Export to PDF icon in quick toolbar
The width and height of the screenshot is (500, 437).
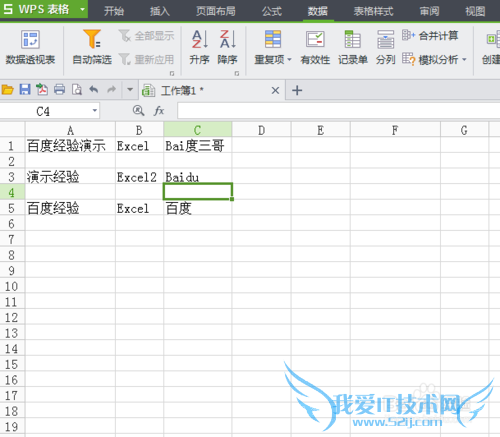42,90
